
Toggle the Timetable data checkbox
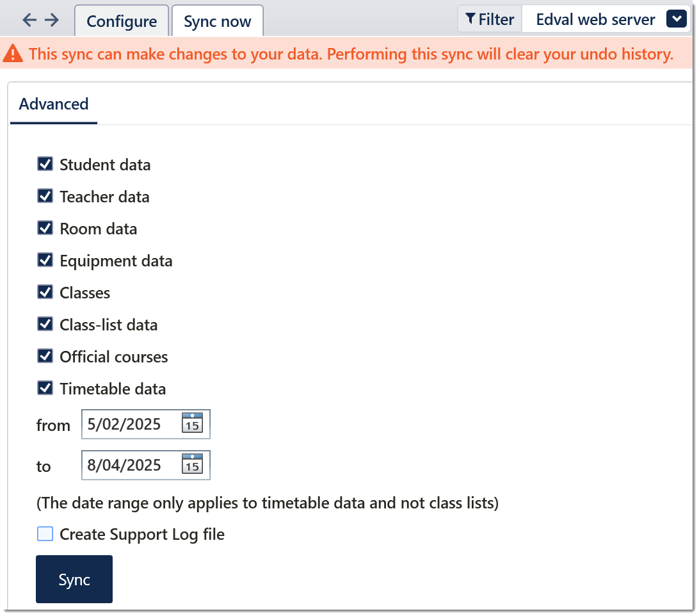coord(45,388)
